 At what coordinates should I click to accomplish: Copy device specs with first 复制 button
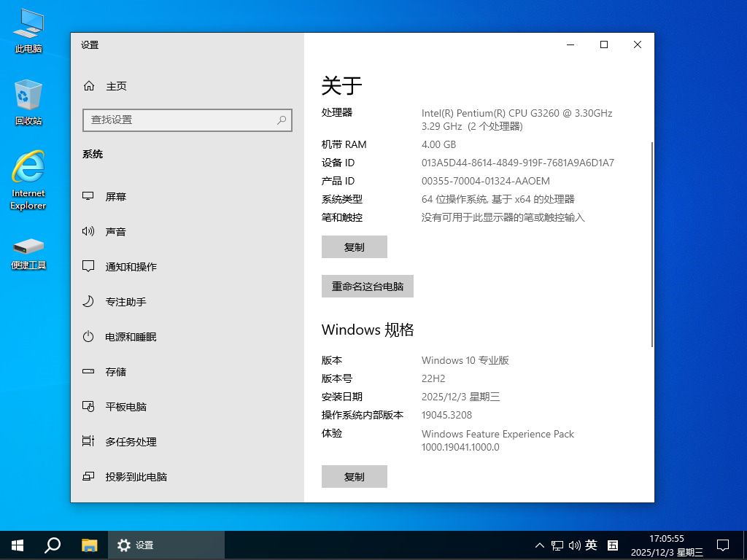coord(355,247)
